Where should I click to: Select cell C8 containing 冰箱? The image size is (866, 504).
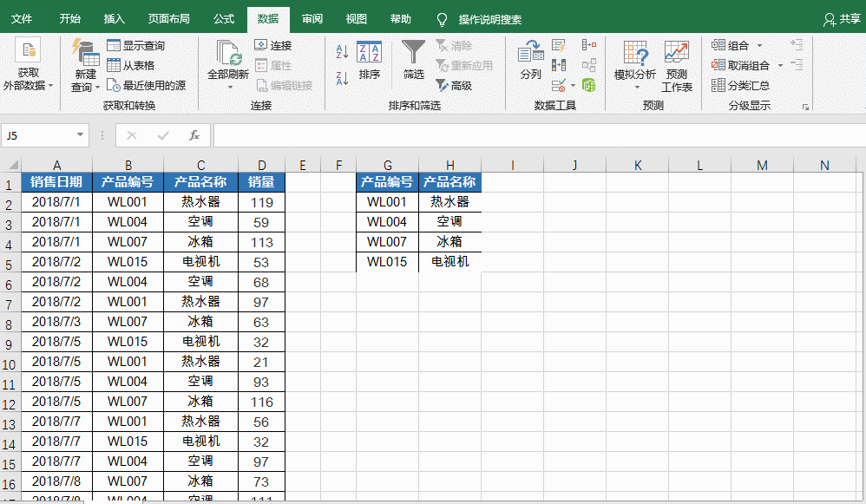coord(201,321)
